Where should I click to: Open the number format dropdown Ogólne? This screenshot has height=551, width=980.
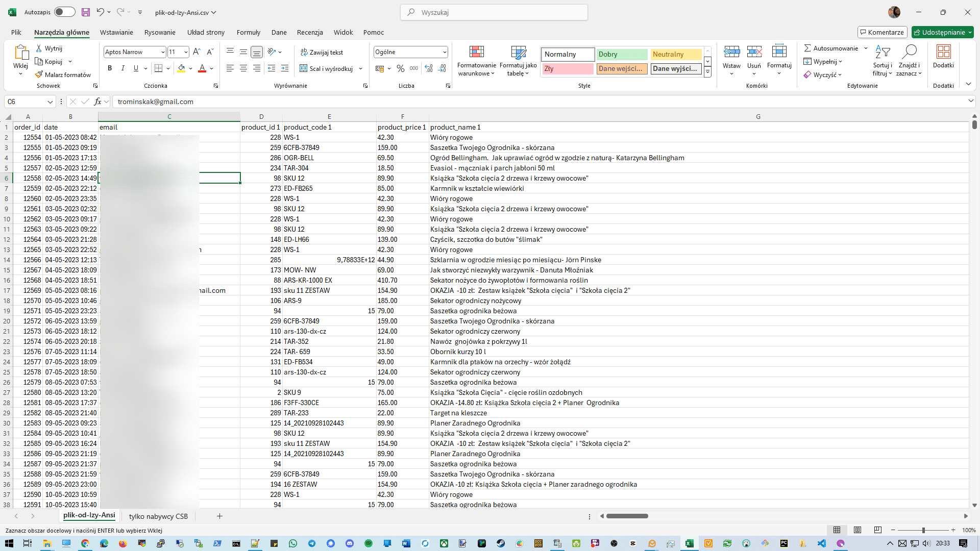(x=444, y=52)
